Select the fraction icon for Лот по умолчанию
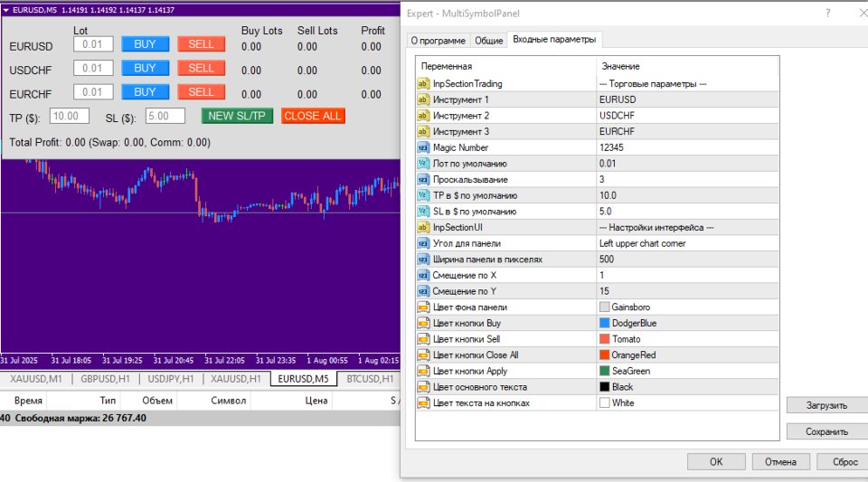This screenshot has width=868, height=482. [423, 164]
